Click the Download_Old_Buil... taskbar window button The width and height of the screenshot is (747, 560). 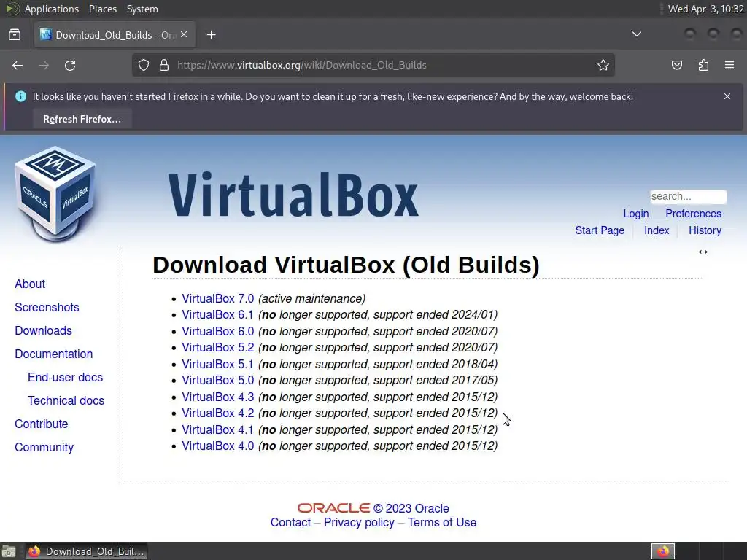coord(87,551)
